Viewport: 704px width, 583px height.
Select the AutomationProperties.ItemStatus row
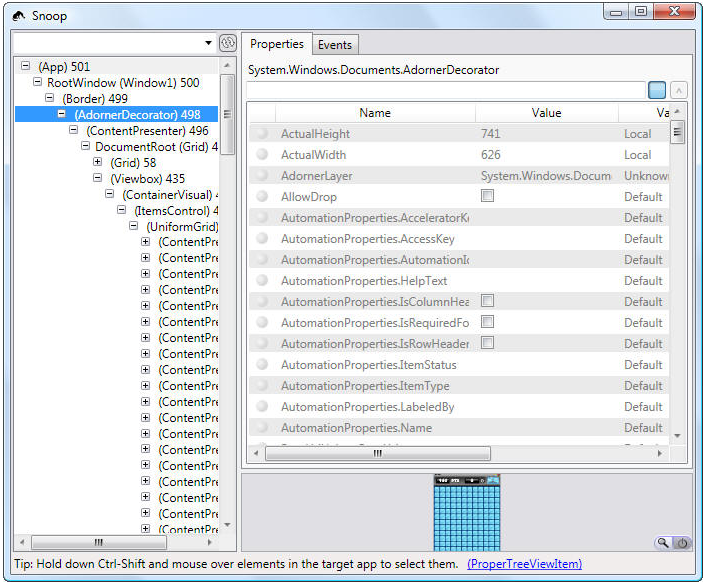pos(459,365)
